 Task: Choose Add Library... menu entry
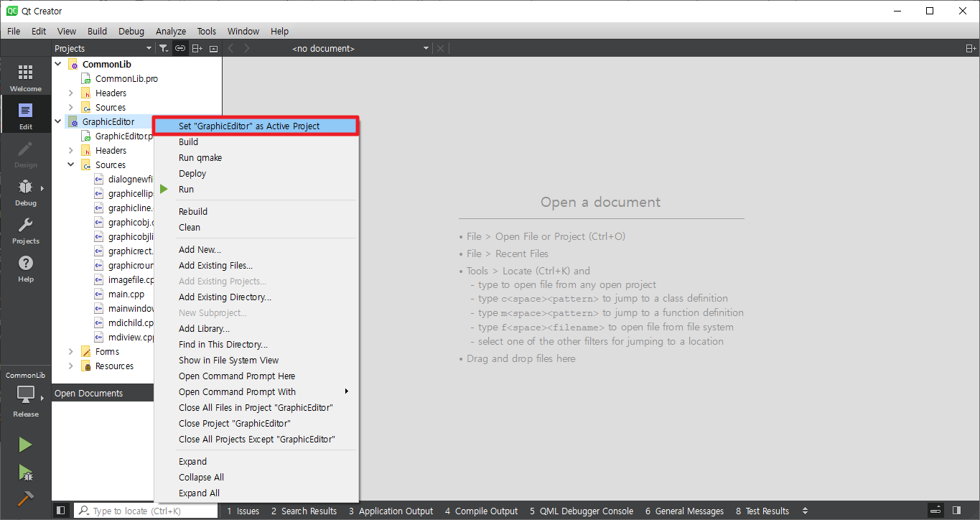coord(256,328)
